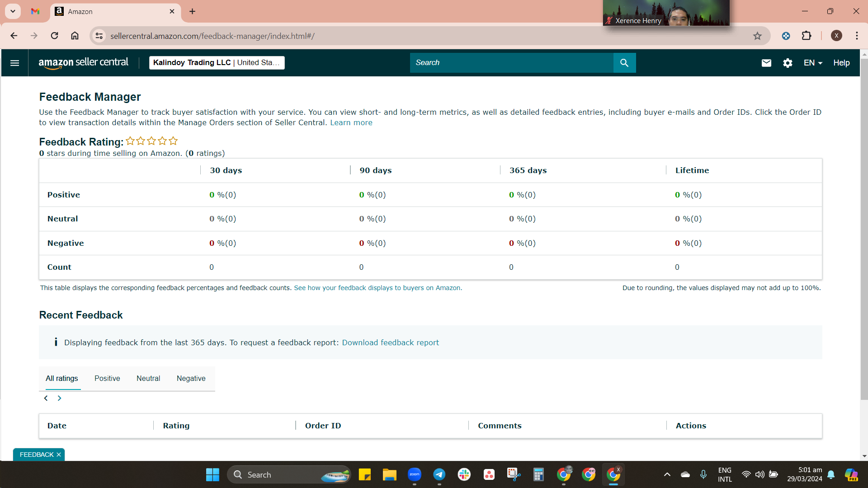
Task: Open Telegram from the taskbar
Action: tap(439, 474)
